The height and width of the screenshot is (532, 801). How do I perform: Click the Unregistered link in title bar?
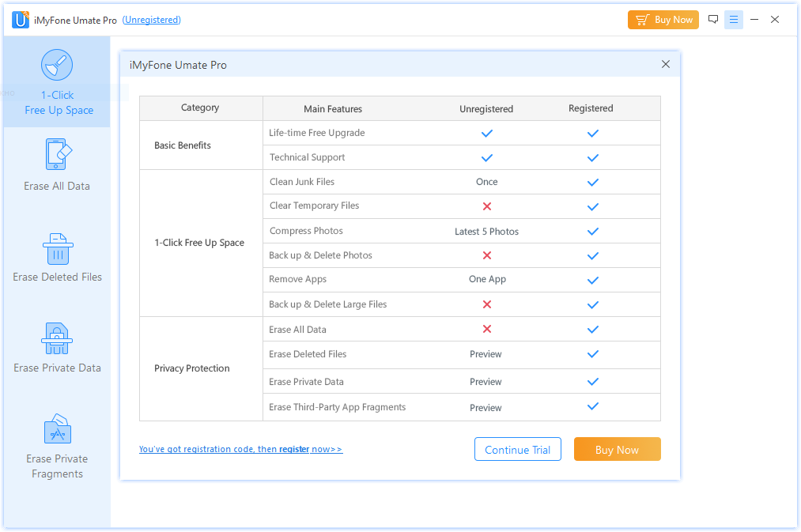[x=151, y=20]
